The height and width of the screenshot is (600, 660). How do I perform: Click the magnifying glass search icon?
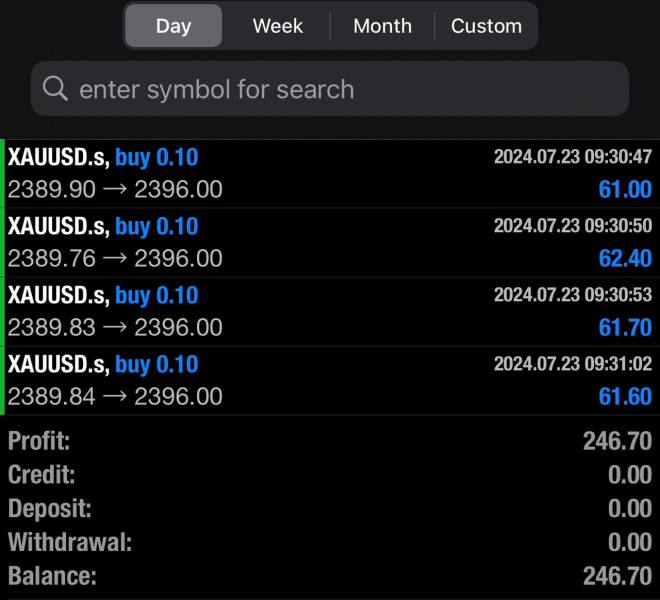55,89
